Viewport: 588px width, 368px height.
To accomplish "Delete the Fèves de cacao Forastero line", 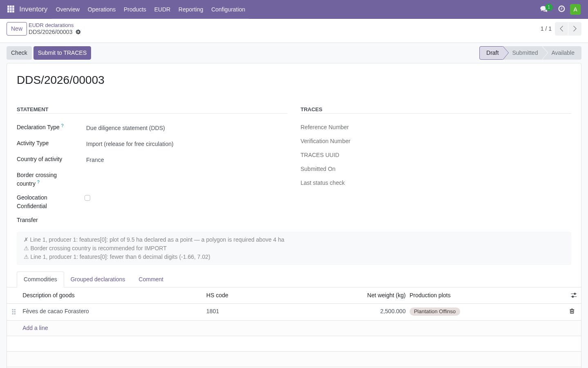I will pos(572,311).
